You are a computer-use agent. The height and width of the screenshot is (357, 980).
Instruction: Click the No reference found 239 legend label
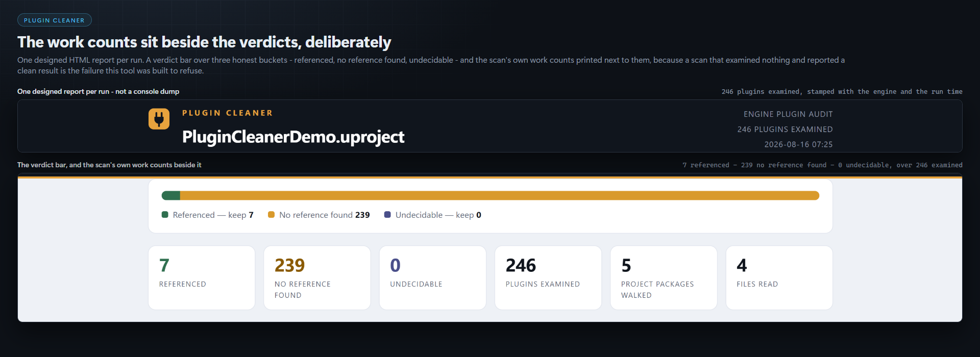(x=325, y=215)
